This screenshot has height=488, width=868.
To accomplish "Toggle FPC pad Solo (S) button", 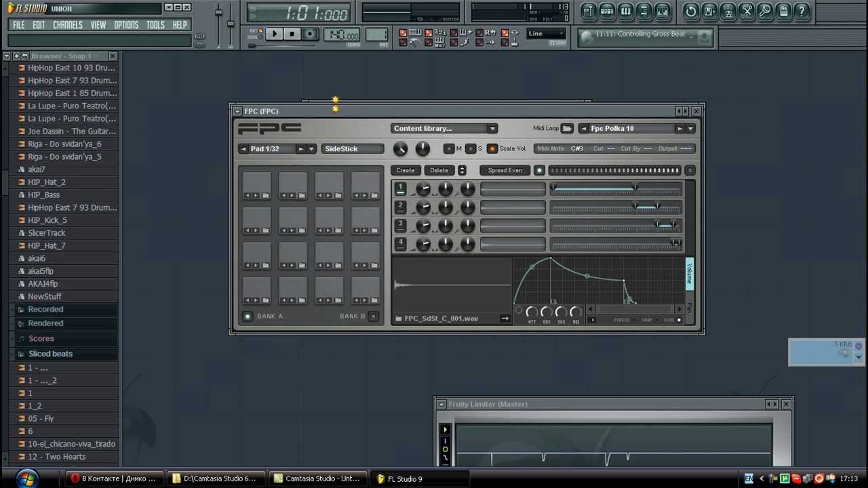I will point(471,149).
